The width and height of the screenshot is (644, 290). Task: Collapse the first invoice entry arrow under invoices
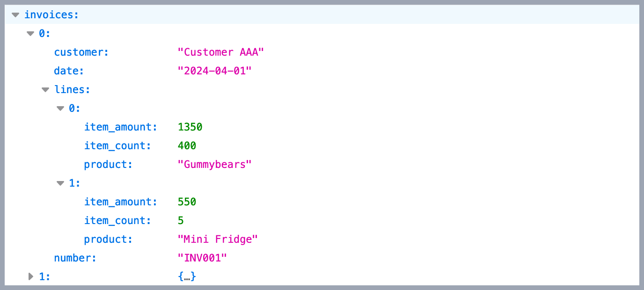30,34
